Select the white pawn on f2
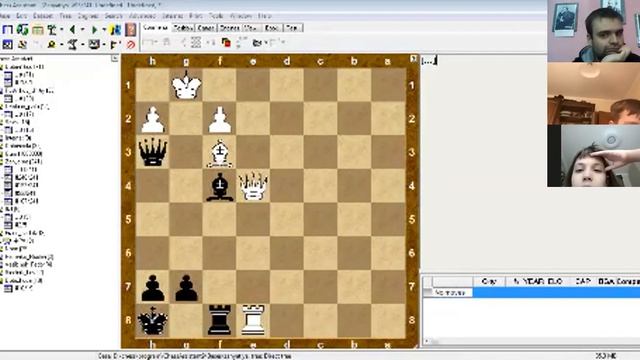The height and width of the screenshot is (360, 640). click(220, 119)
